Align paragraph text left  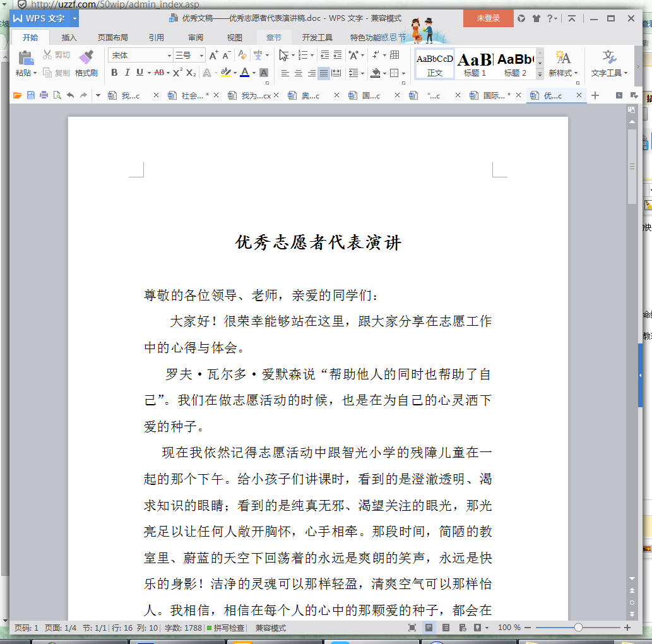pyautogui.click(x=285, y=73)
